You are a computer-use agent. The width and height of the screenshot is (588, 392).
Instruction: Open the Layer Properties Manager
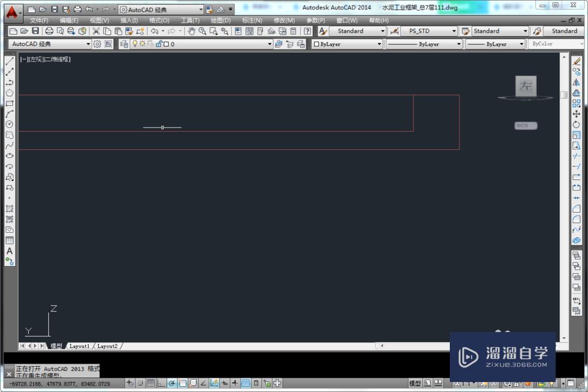point(123,43)
